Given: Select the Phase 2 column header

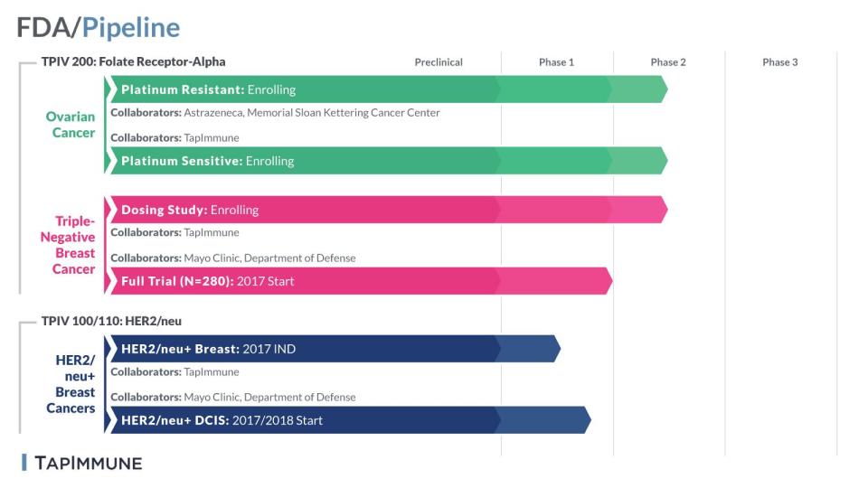Looking at the screenshot, I should coord(668,62).
